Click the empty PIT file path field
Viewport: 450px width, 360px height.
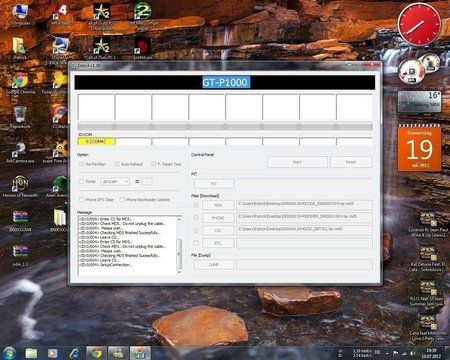pos(304,183)
